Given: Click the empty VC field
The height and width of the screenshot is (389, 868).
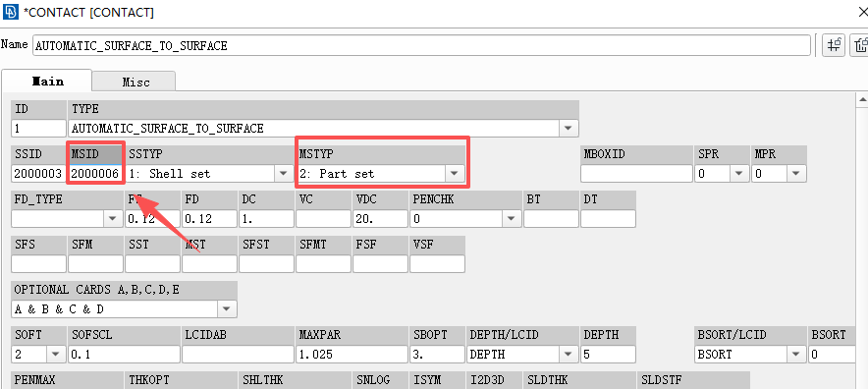Looking at the screenshot, I should [x=323, y=219].
